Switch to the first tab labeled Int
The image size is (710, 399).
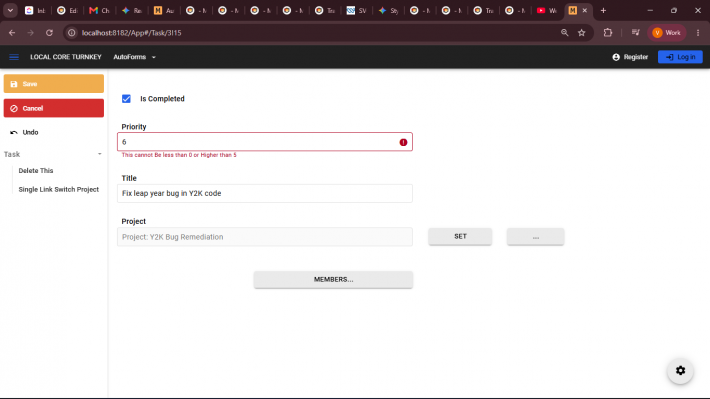point(35,10)
